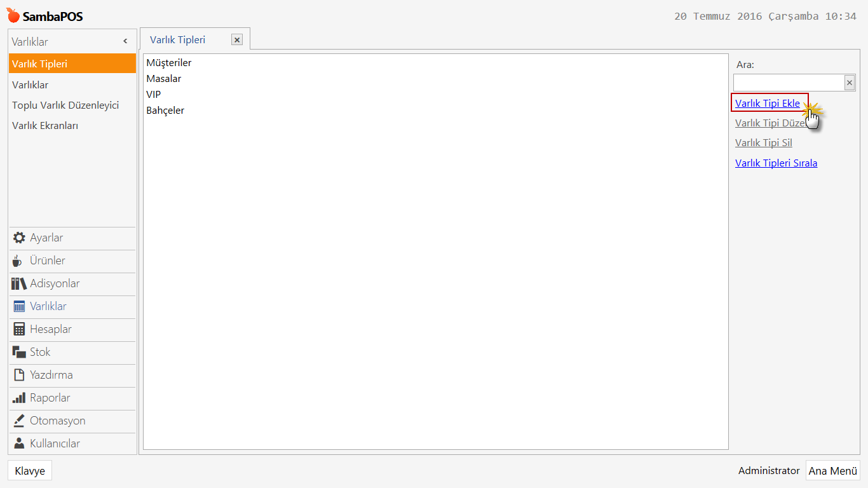Open Raporlar via its bar chart icon
868x488 pixels.
[x=19, y=398]
